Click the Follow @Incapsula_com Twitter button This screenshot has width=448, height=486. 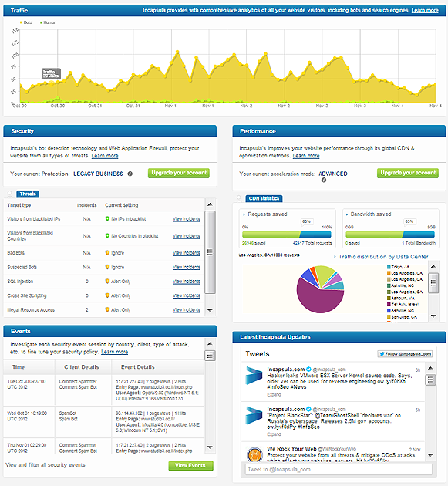coord(405,354)
